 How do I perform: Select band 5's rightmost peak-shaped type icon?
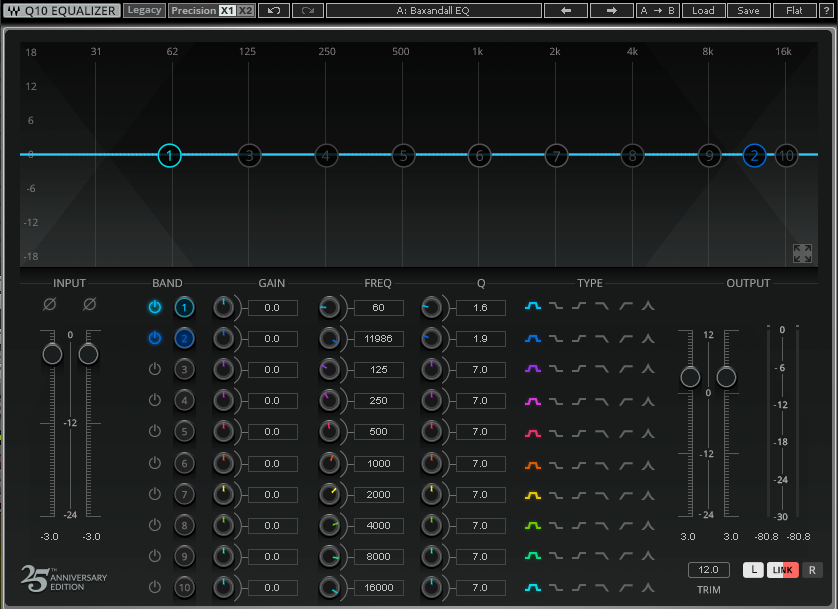(x=648, y=433)
